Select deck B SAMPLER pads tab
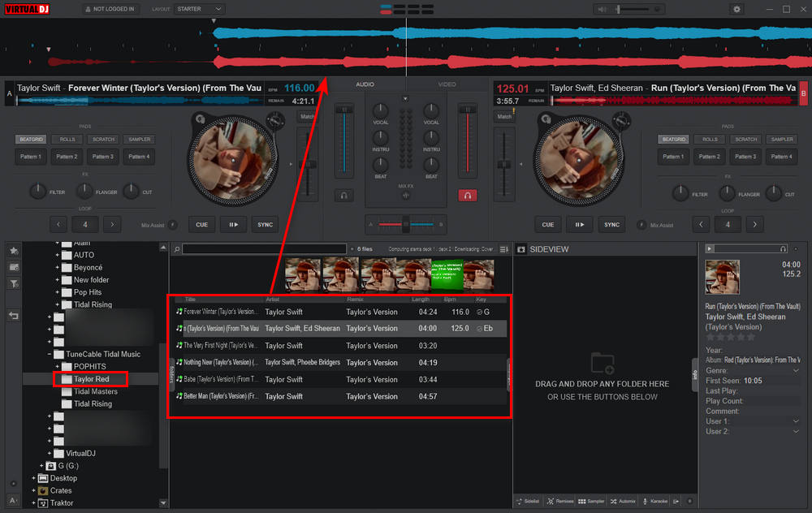 tap(782, 140)
